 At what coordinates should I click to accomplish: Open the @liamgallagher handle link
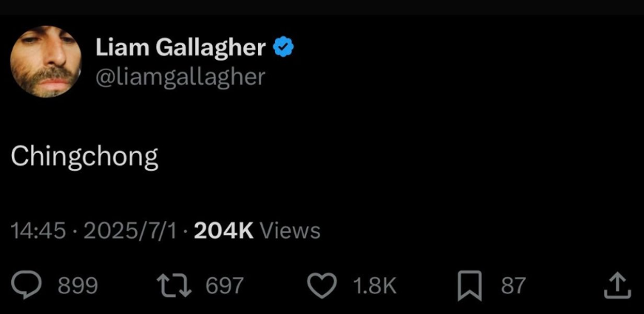[180, 76]
